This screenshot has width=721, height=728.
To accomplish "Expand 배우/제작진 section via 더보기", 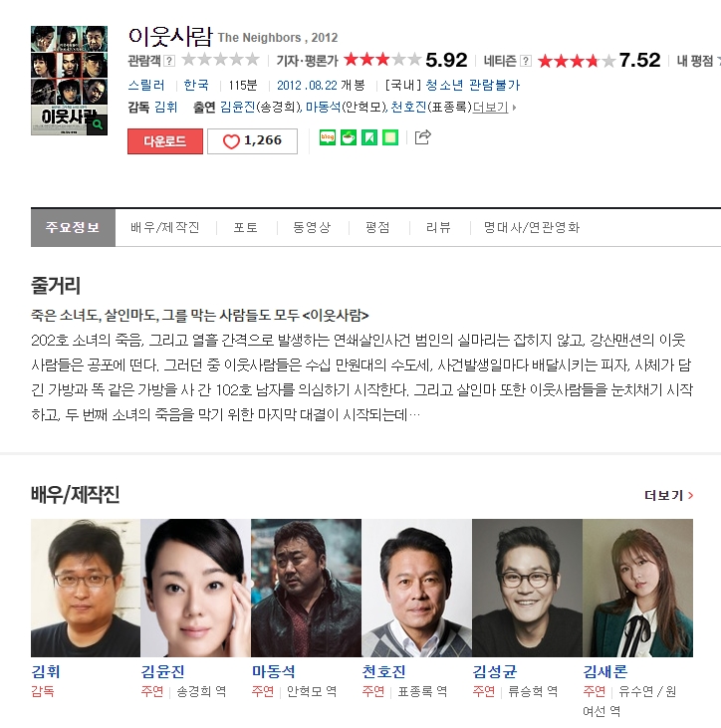I will [x=668, y=495].
